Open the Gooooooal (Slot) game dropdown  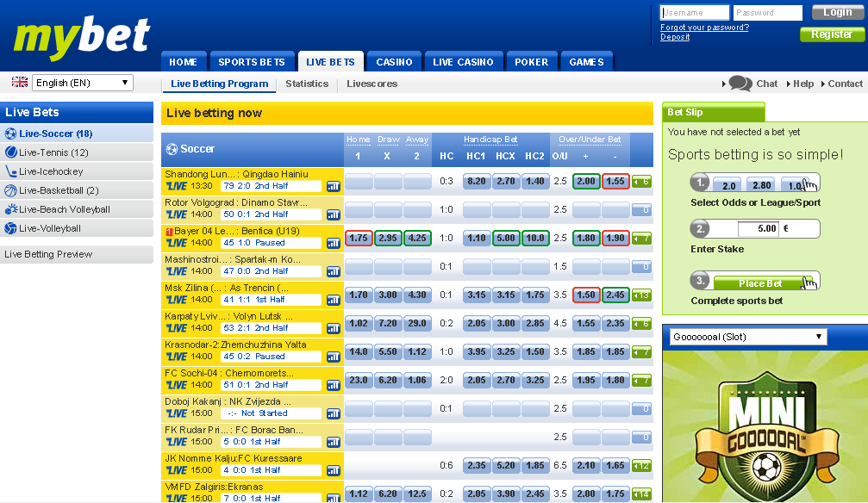click(748, 337)
